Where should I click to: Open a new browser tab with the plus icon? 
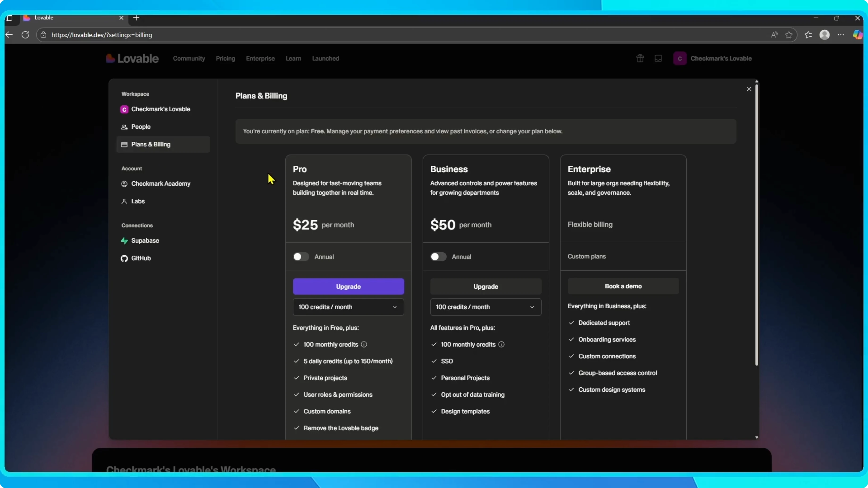136,17
